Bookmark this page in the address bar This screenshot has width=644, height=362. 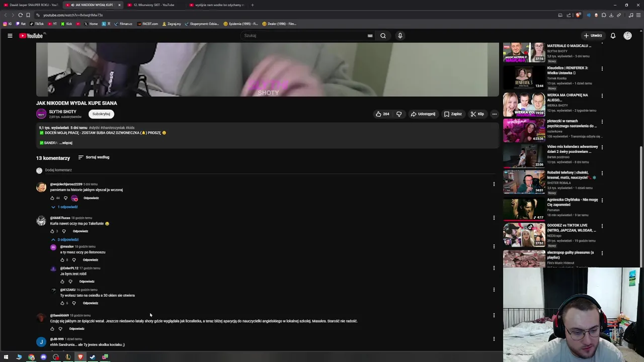pyautogui.click(x=28, y=15)
